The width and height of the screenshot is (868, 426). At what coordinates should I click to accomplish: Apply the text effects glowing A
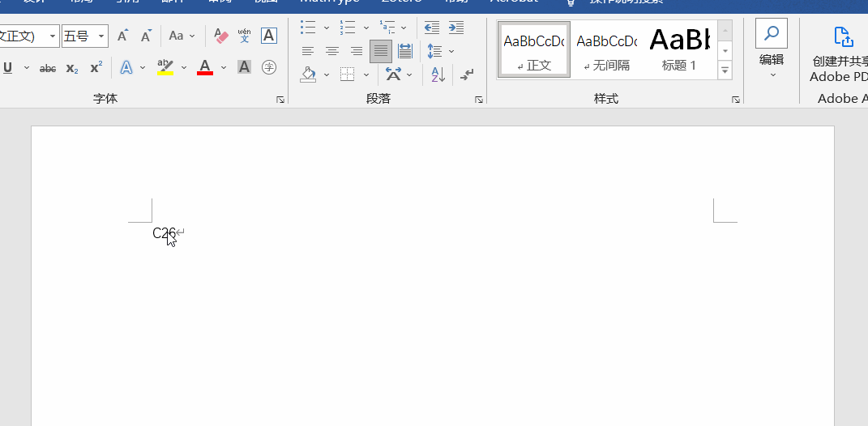coord(126,67)
